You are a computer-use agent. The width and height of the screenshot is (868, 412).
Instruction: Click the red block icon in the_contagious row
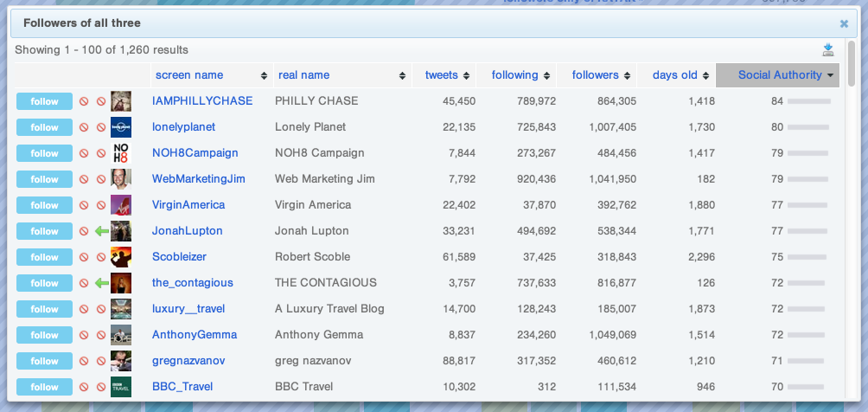tap(84, 283)
